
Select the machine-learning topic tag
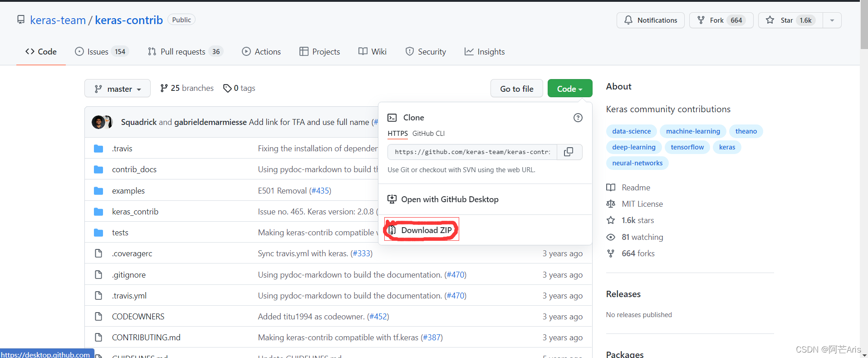click(693, 131)
